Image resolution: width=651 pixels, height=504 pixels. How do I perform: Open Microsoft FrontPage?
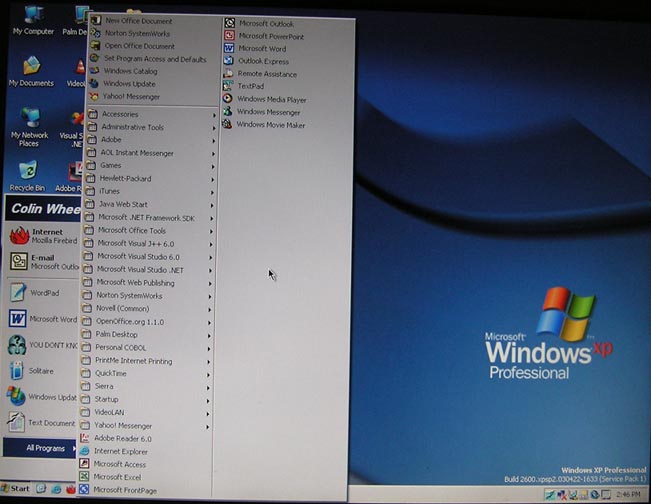tap(118, 490)
